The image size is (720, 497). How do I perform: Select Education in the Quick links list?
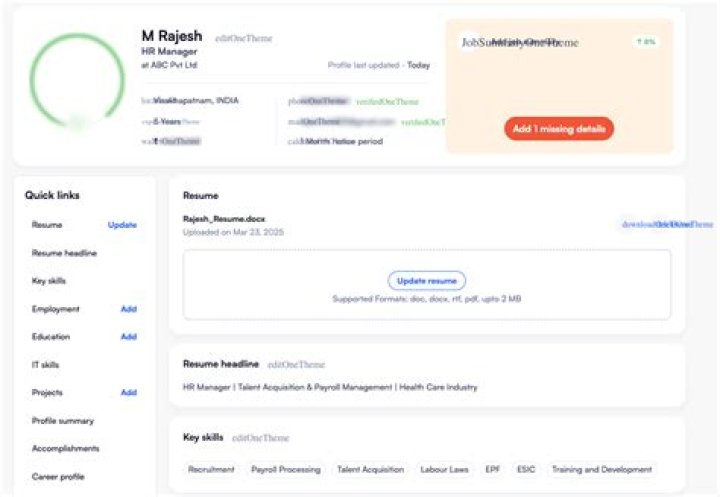coord(51,337)
